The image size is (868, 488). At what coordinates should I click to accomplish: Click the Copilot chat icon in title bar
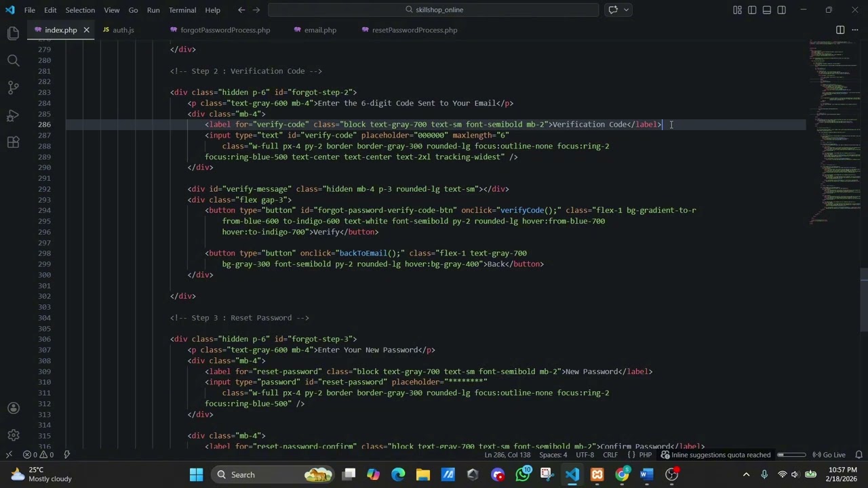pyautogui.click(x=613, y=9)
